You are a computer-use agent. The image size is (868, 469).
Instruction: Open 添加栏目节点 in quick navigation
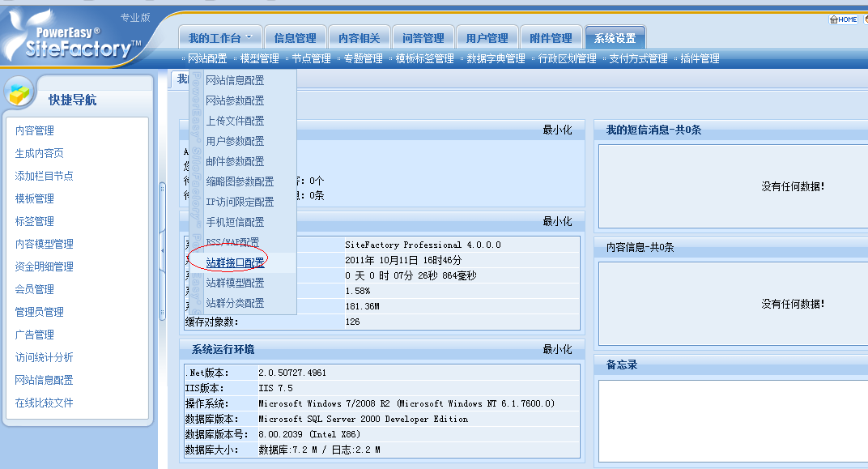45,176
